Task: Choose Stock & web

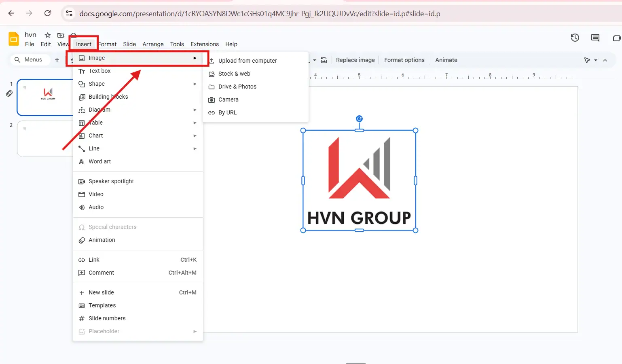Action: click(256, 74)
